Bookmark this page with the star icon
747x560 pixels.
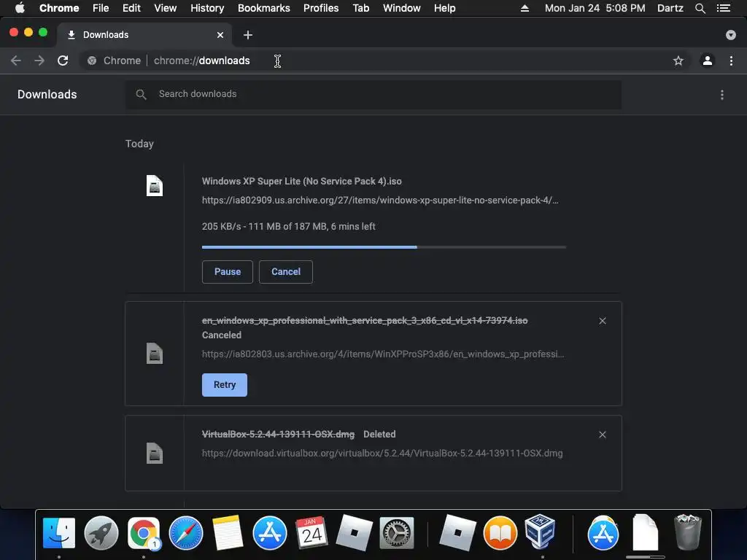[x=678, y=61]
